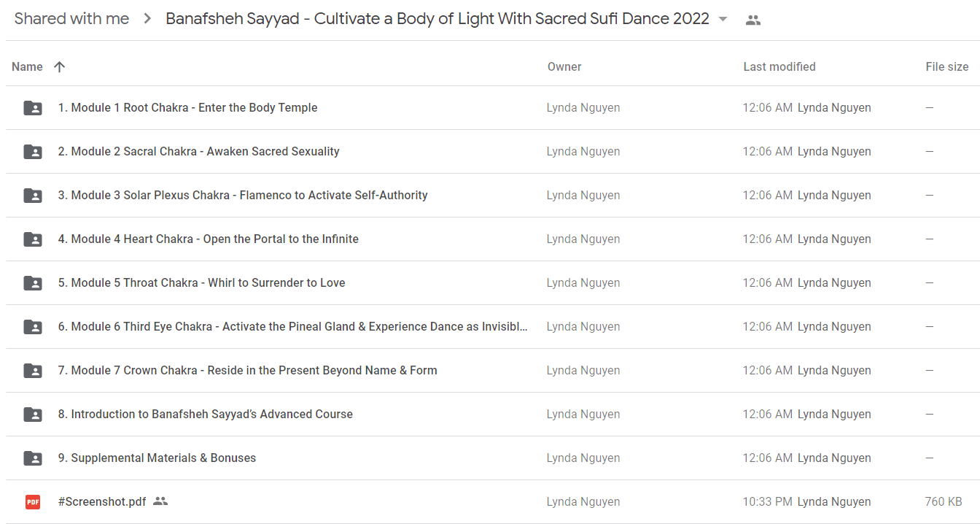Click 12:06 AM modified time in Module 5 row
Image resolution: width=980 pixels, height=524 pixels.
767,282
